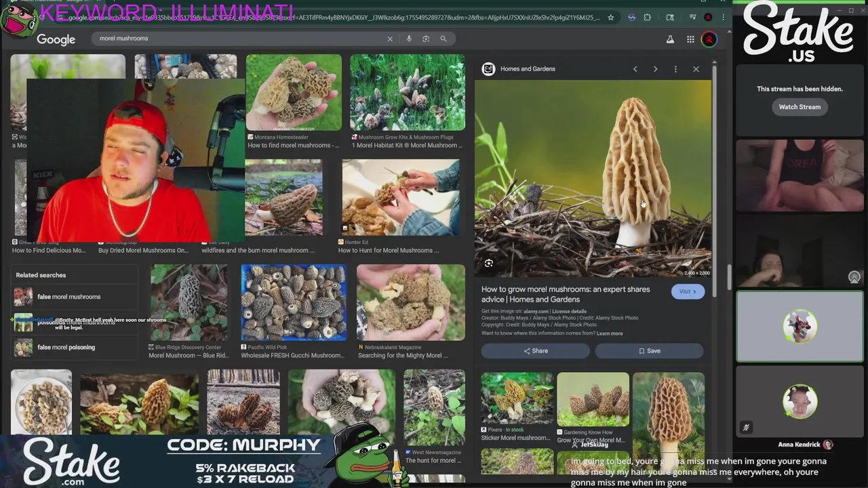Open Blue Ridge Discovery Center morel thumbnail
868x488 pixels.
pos(189,303)
